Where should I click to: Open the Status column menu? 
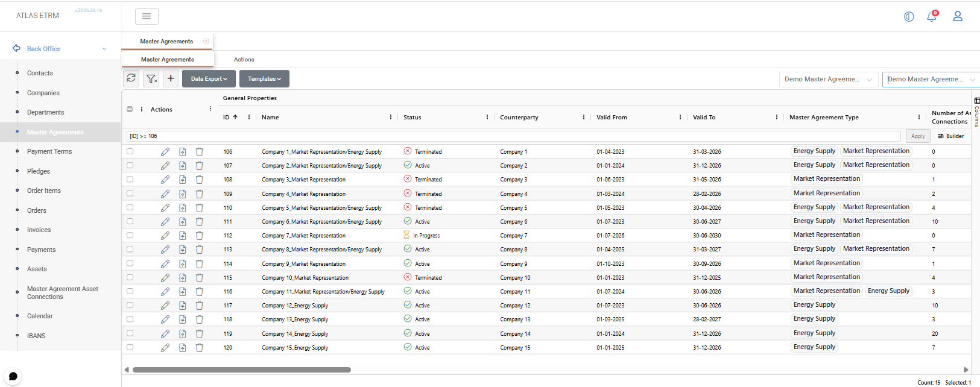pos(487,117)
